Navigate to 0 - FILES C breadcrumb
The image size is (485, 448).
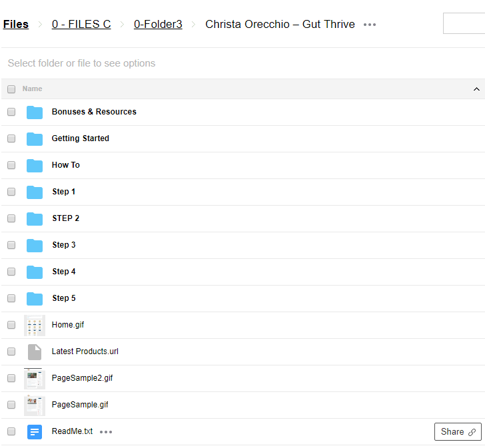81,24
